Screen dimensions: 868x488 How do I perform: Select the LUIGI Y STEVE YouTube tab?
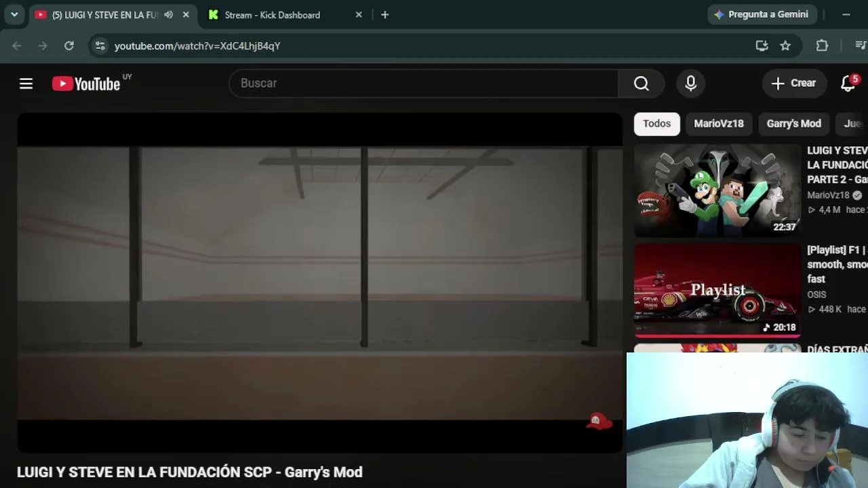104,15
